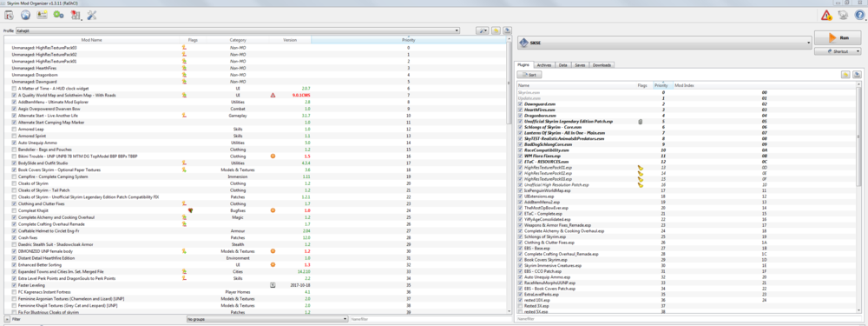Disable the Dawnguard.esm plugin checkbox
Screen dimensions: 868x326
point(520,103)
